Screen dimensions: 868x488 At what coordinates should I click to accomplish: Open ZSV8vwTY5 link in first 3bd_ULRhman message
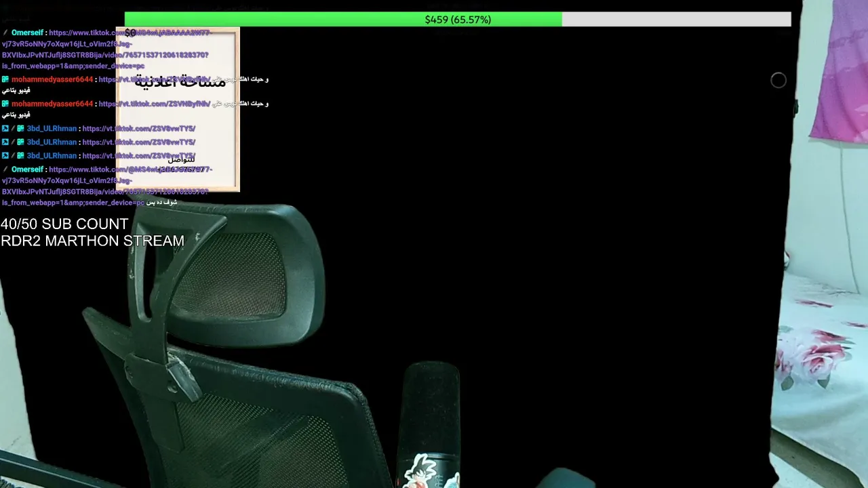pos(139,129)
